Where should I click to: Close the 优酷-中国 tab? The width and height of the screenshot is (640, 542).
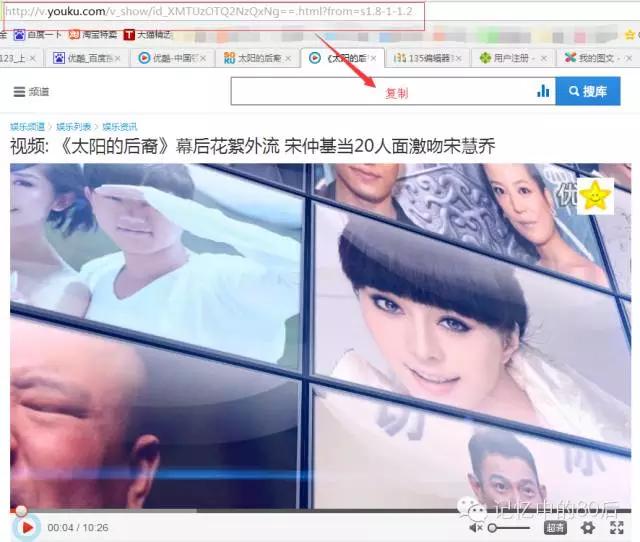[203, 59]
